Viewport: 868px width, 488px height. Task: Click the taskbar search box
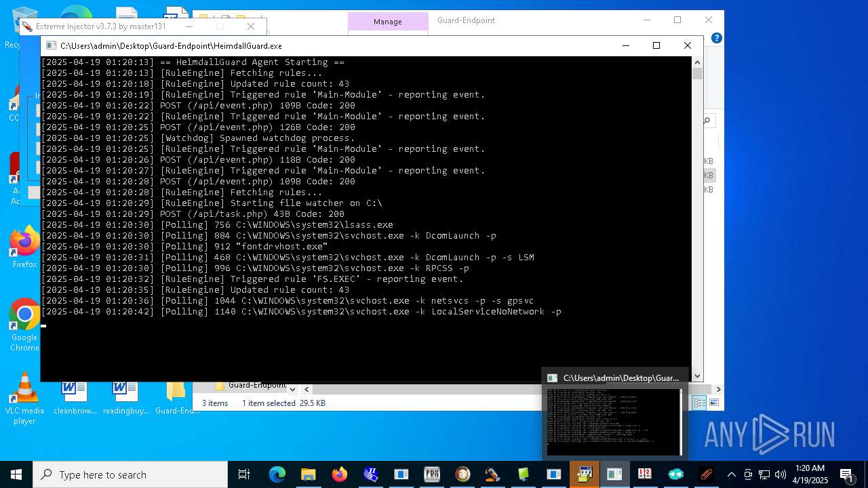(130, 474)
